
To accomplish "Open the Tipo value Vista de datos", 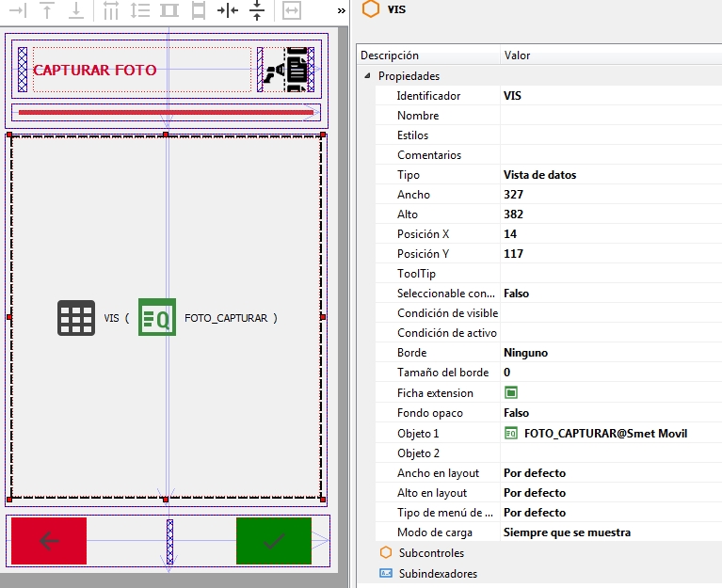I will (611, 175).
